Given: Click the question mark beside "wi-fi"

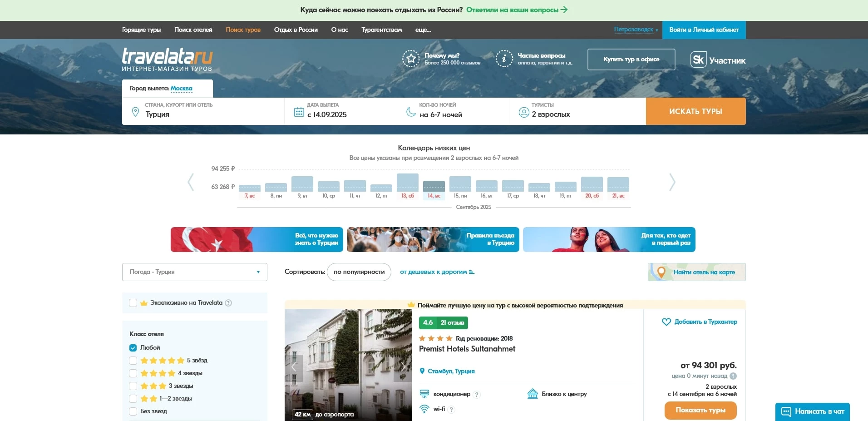Looking at the screenshot, I should [451, 410].
